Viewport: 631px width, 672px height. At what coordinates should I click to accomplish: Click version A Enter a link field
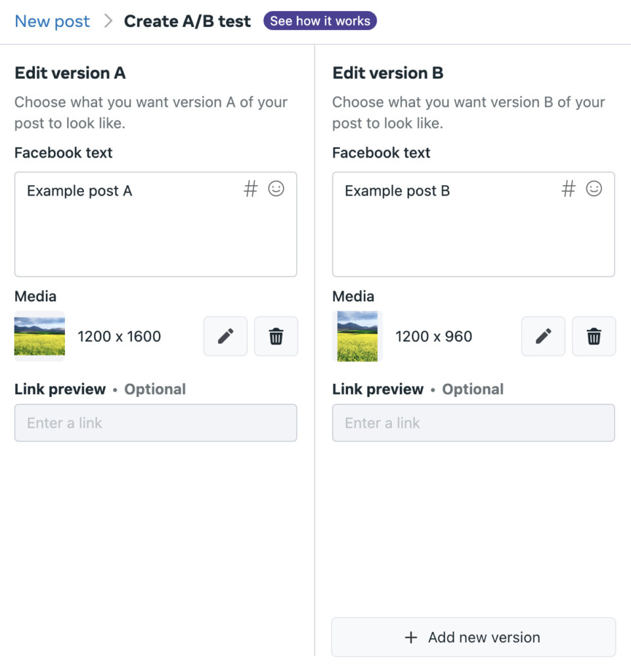(x=156, y=423)
